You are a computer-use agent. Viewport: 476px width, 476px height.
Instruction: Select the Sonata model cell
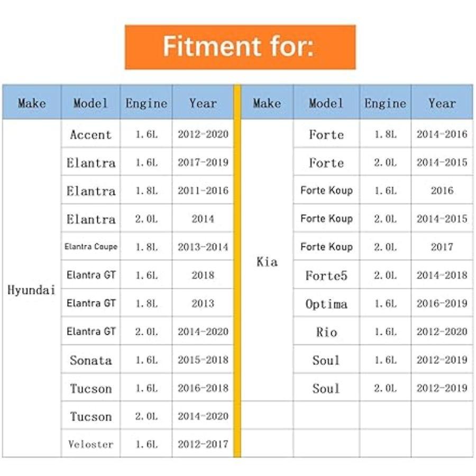click(90, 360)
